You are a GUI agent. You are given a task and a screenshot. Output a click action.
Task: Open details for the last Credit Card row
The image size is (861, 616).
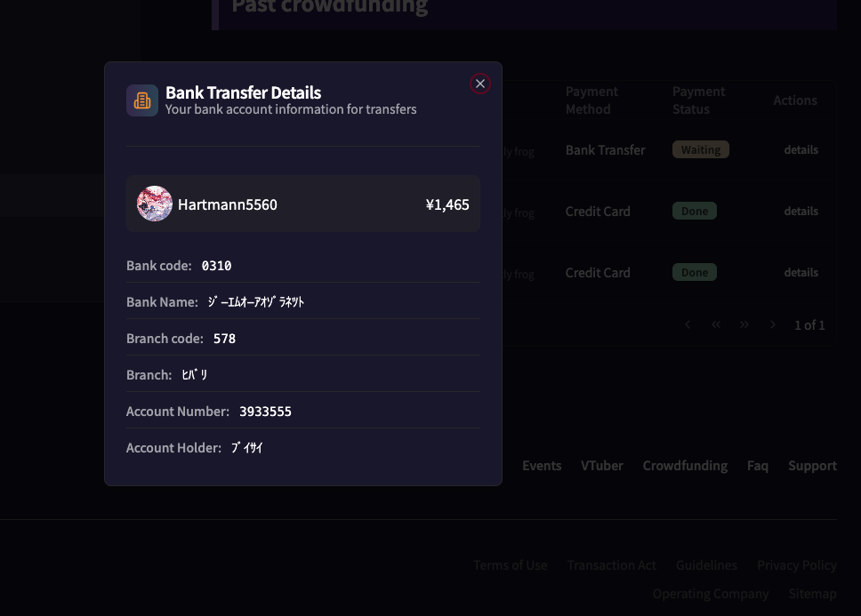[x=801, y=273]
